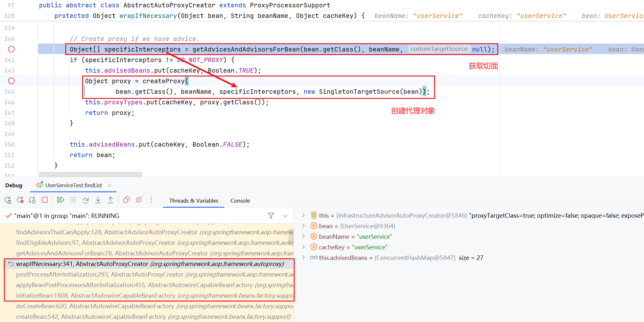Expand the 'this.advisedBeans' watch node

(x=304, y=258)
